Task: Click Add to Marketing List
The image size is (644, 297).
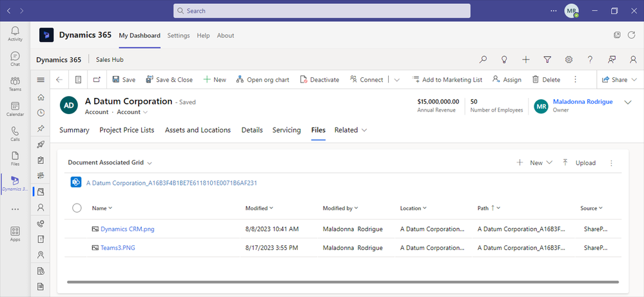Action: tap(447, 80)
